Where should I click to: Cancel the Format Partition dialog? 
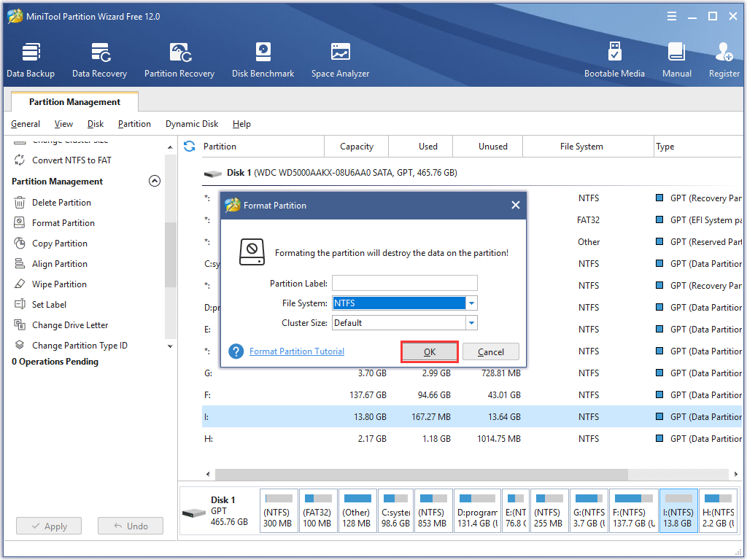(491, 352)
